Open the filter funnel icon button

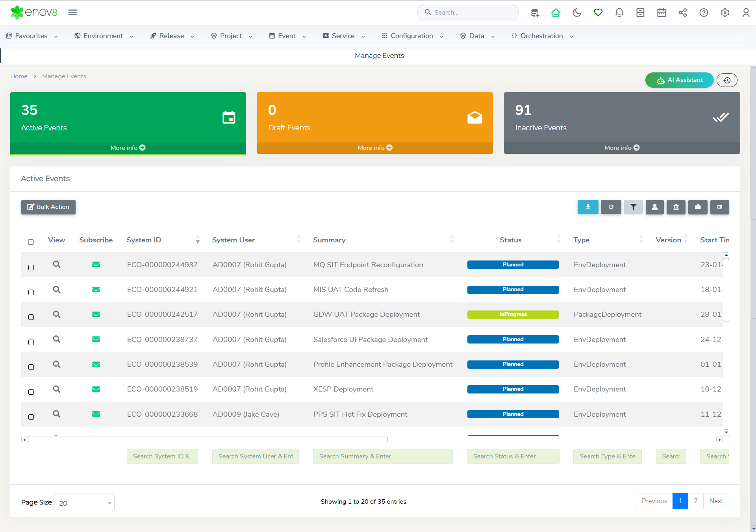pyautogui.click(x=633, y=207)
